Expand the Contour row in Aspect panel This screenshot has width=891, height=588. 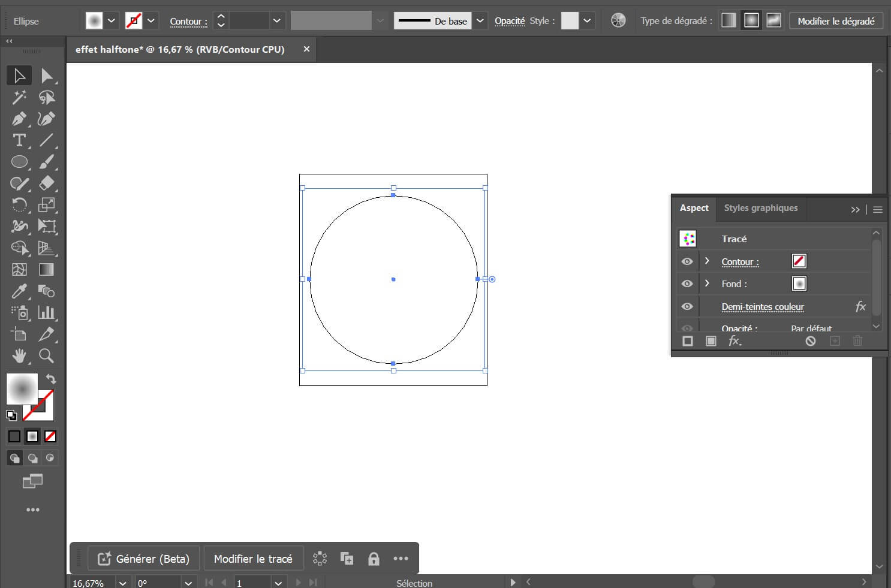pyautogui.click(x=707, y=261)
